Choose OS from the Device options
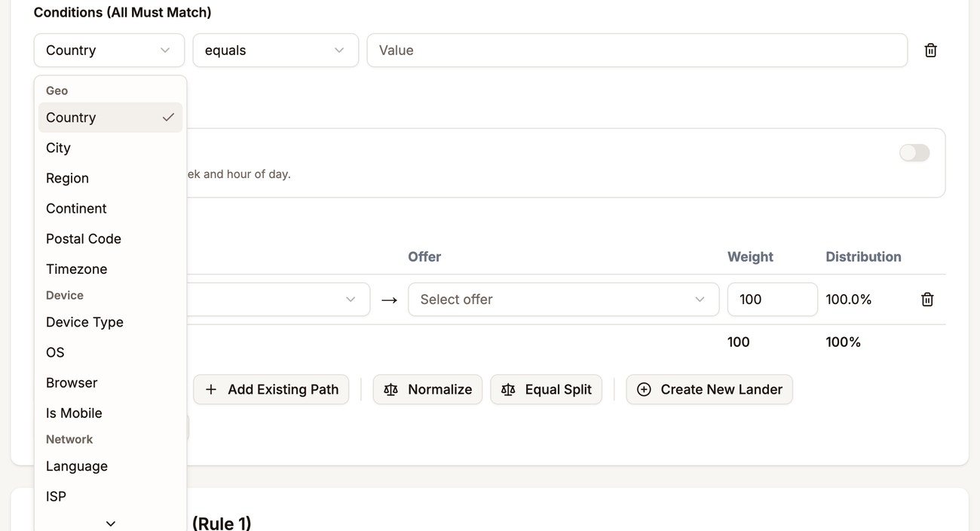 [x=111, y=352]
